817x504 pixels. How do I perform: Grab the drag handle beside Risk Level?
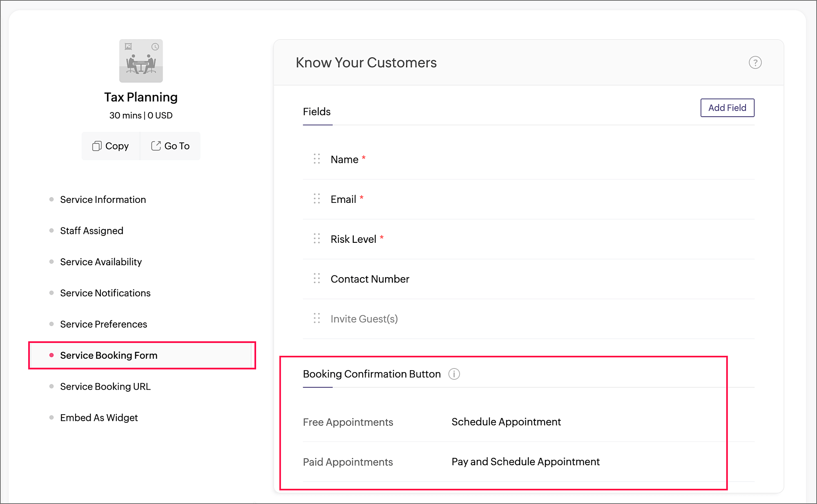[317, 239]
